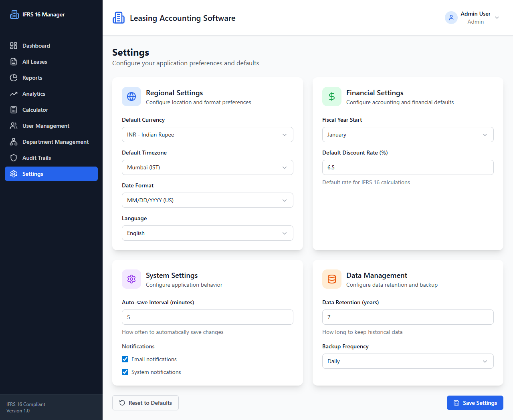Click the Analytics menu item
The height and width of the screenshot is (420, 513).
click(51, 94)
